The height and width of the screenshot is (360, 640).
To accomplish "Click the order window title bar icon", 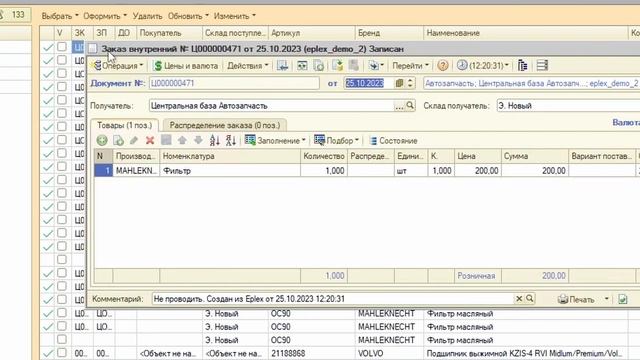I will tap(93, 49).
